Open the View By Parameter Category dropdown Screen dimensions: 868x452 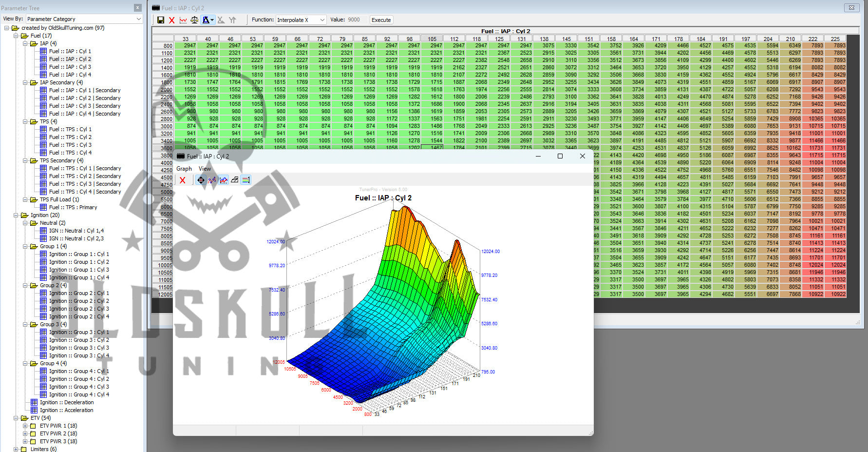pyautogui.click(x=84, y=19)
